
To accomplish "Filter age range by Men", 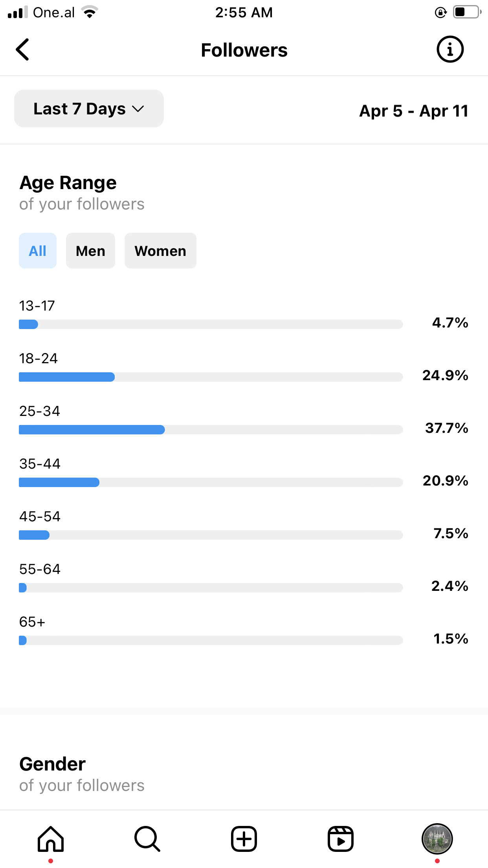I will [90, 251].
